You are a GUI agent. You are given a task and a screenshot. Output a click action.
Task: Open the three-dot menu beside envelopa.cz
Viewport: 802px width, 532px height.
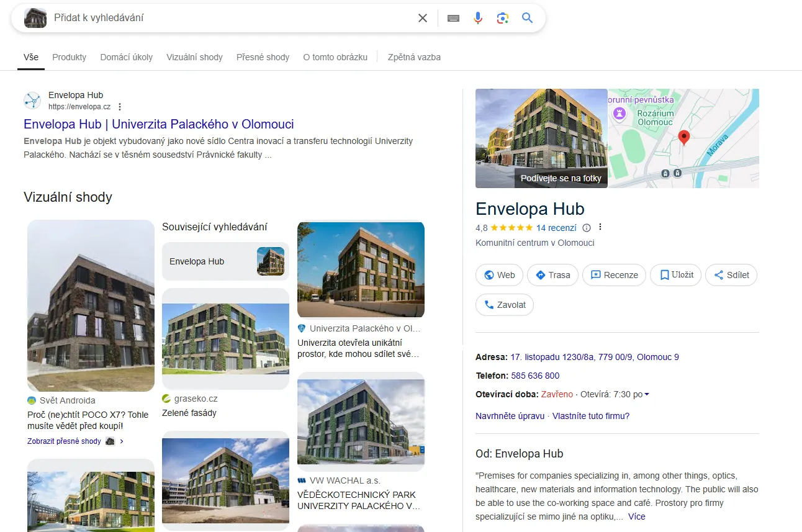point(120,107)
